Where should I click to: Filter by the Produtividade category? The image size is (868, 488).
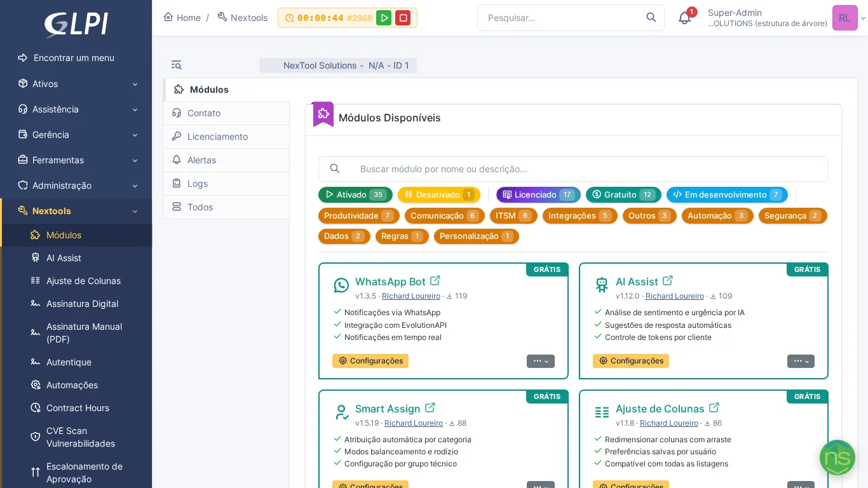pyautogui.click(x=359, y=216)
